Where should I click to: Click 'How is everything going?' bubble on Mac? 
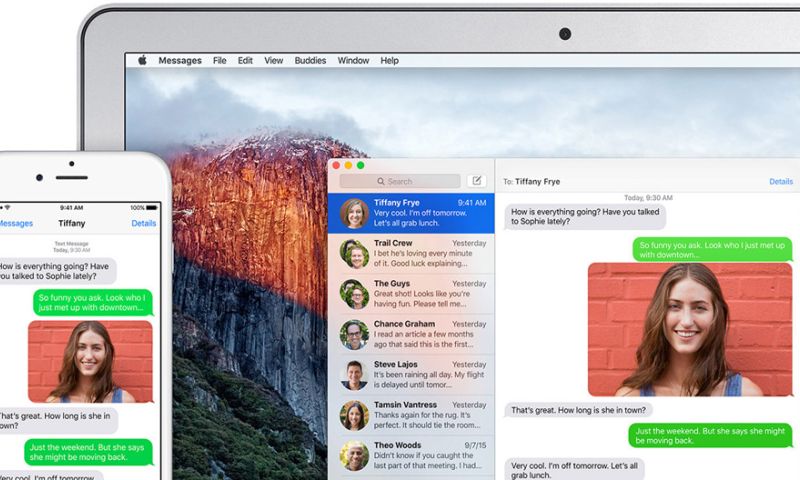(x=585, y=216)
